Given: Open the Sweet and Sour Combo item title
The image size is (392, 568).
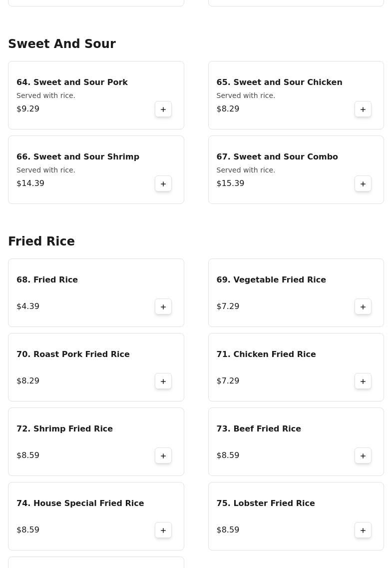Looking at the screenshot, I should click(x=277, y=156).
